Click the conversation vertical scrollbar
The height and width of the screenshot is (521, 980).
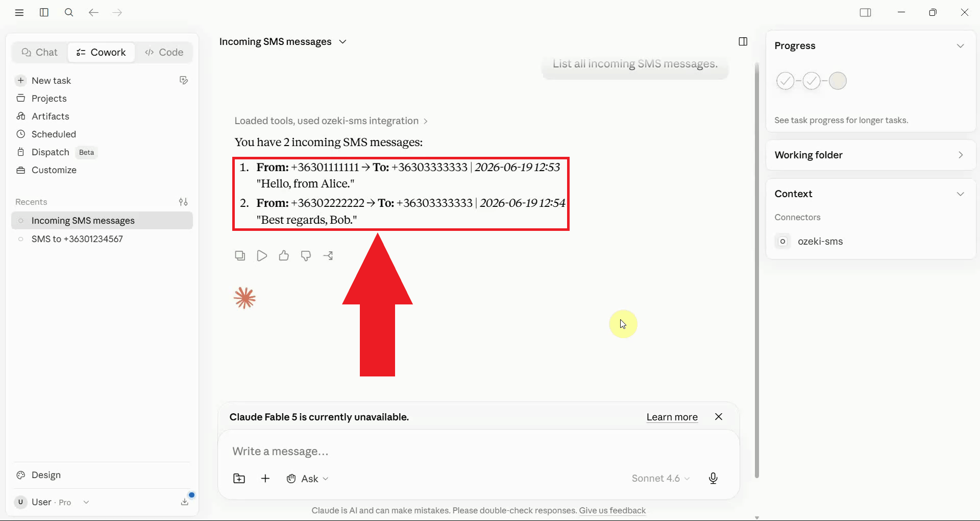click(756, 271)
